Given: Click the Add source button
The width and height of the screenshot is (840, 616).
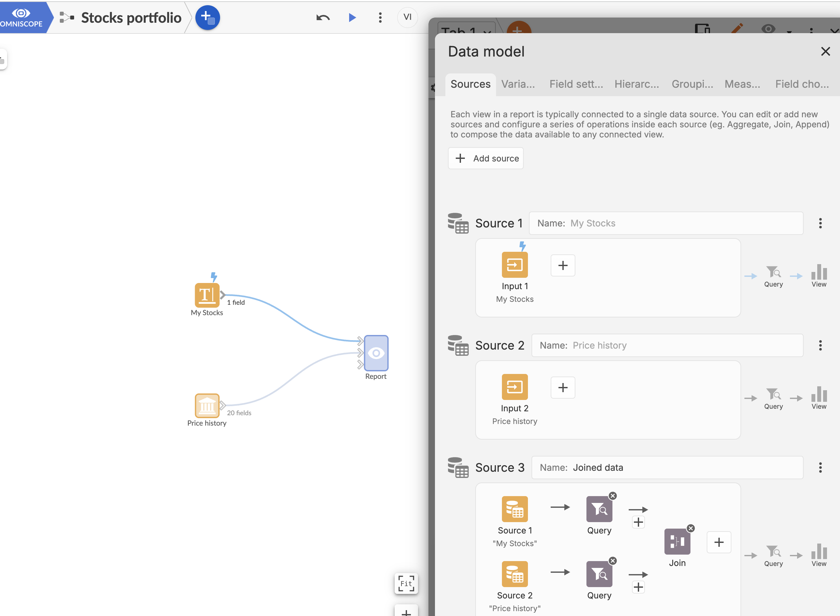Looking at the screenshot, I should click(486, 159).
